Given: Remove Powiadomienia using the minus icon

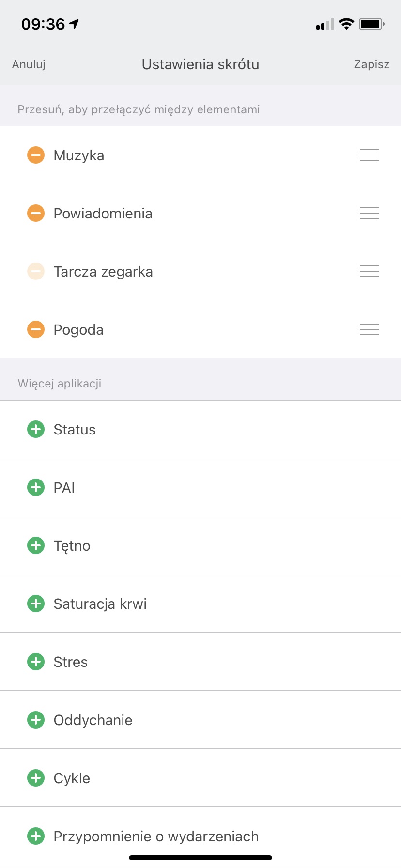Looking at the screenshot, I should 36,213.
